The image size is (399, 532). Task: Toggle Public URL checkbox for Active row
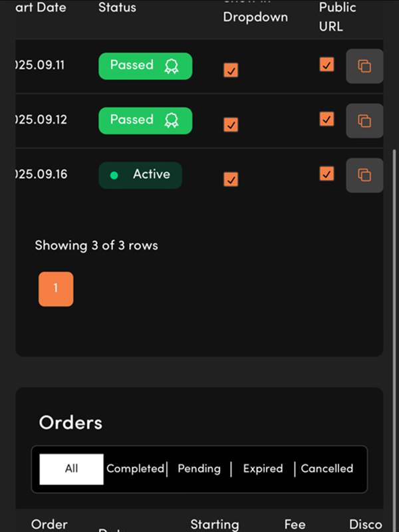327,174
